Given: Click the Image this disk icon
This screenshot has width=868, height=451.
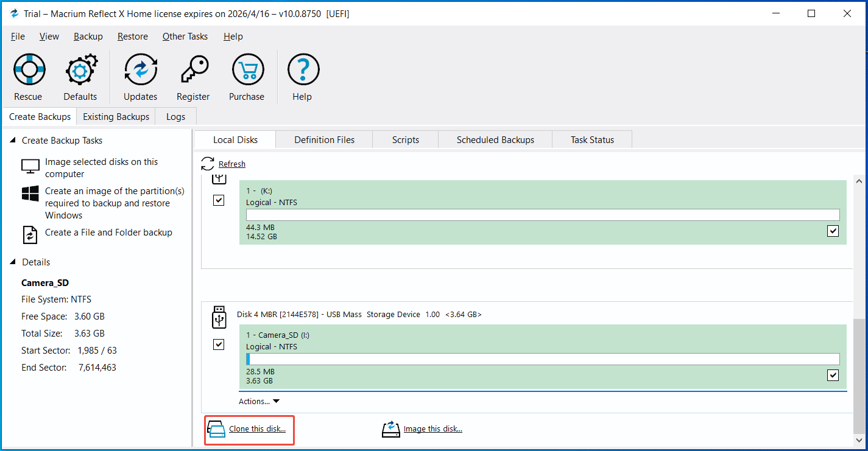Looking at the screenshot, I should pos(391,429).
